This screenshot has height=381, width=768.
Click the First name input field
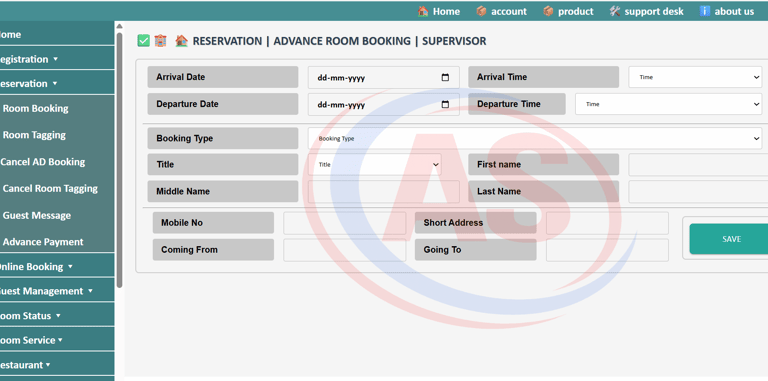tap(698, 165)
